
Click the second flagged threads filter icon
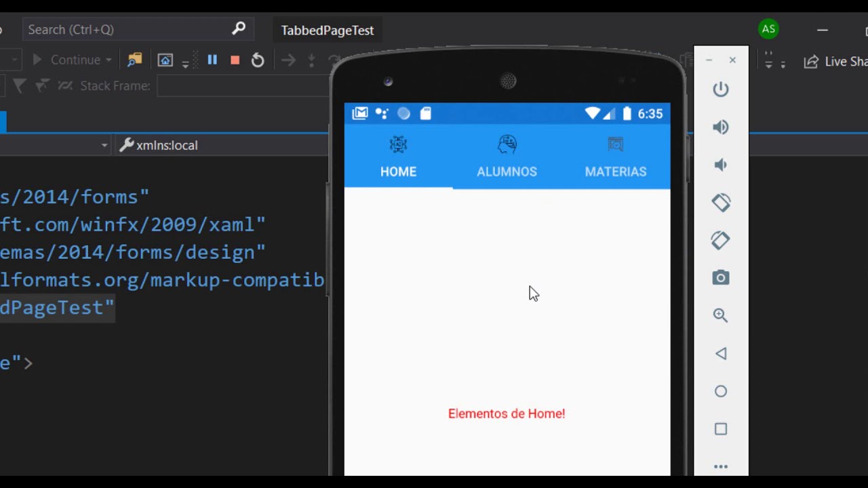coord(42,86)
